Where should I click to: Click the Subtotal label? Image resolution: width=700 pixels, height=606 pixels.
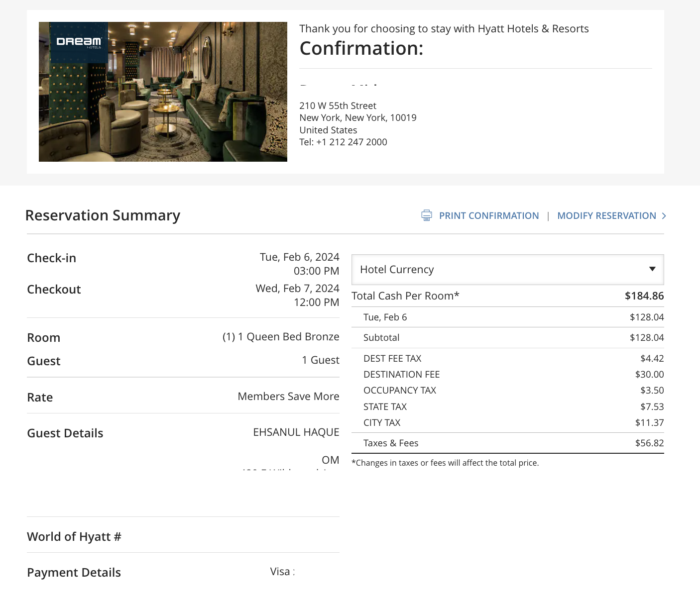[381, 338]
